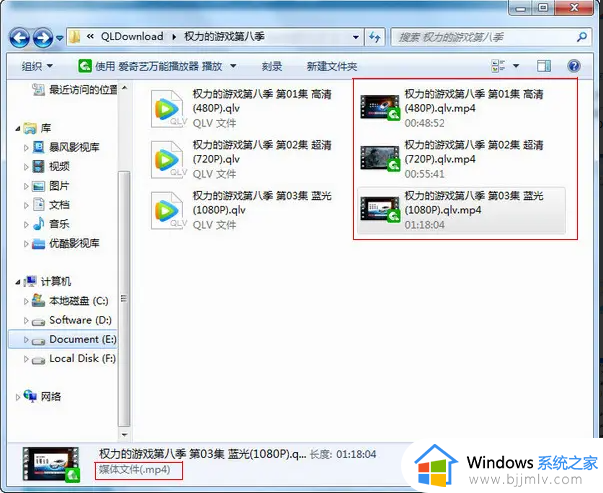Click the folder icon in address bar
Screen dimensions: 603x493
click(75, 37)
